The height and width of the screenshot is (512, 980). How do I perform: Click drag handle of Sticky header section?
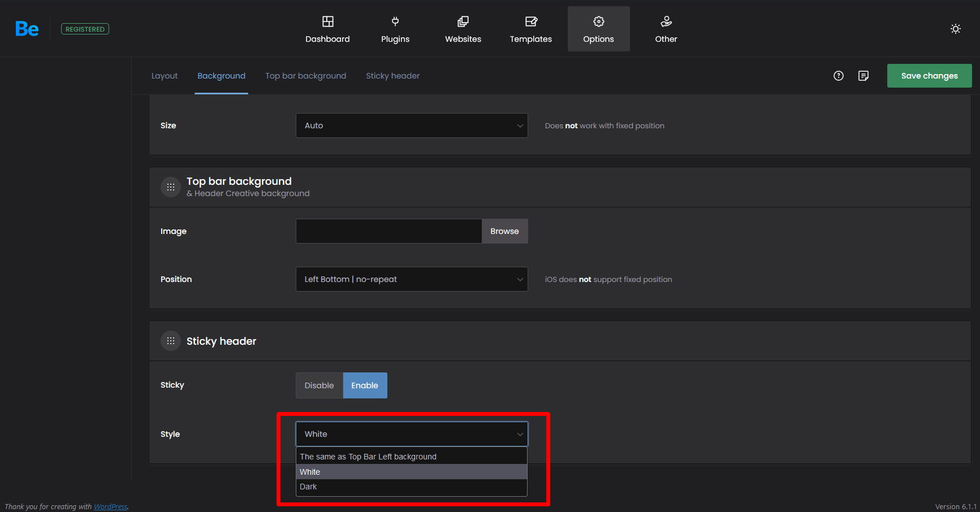171,341
